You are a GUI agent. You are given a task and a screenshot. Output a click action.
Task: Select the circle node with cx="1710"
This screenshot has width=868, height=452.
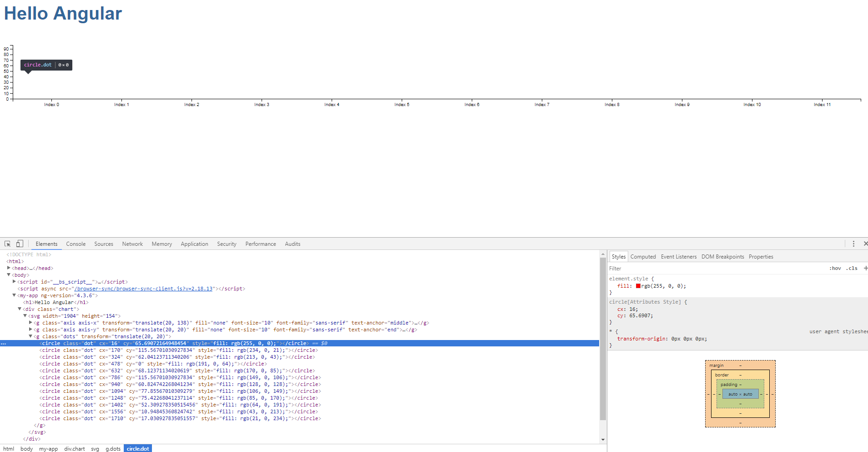coord(180,418)
